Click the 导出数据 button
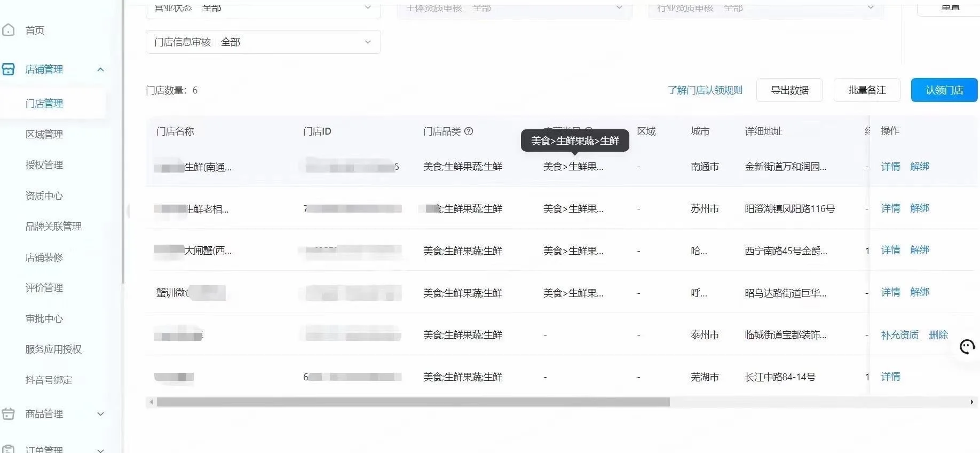 pos(789,90)
